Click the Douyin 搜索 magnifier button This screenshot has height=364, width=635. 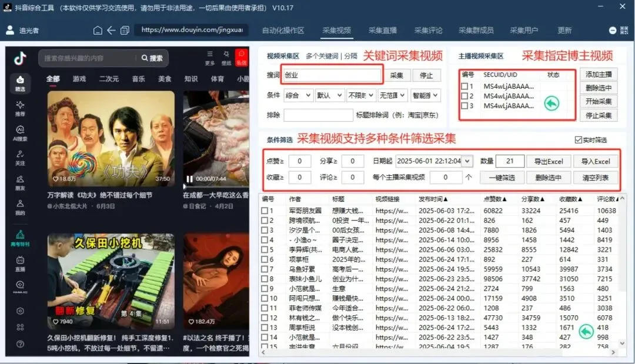coord(152,58)
